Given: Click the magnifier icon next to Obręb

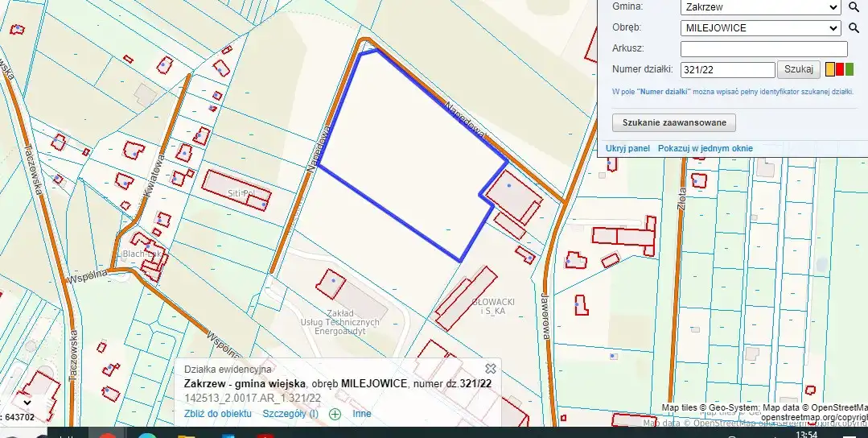Looking at the screenshot, I should click(x=854, y=28).
